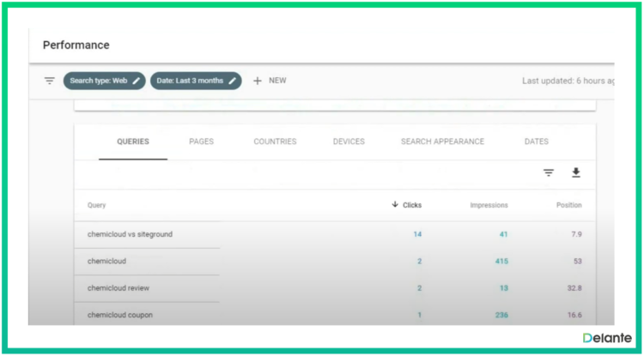The height and width of the screenshot is (356, 644).
Task: Click position value 53
Action: [x=578, y=262]
